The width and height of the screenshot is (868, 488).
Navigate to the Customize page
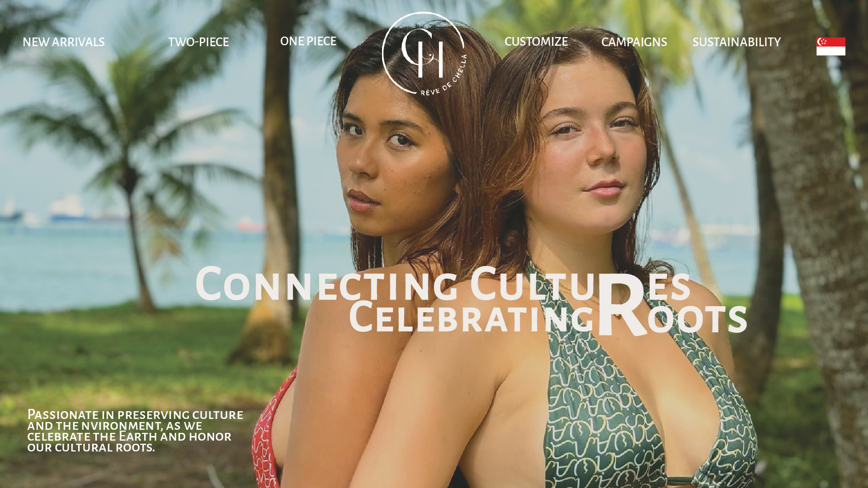(x=536, y=42)
